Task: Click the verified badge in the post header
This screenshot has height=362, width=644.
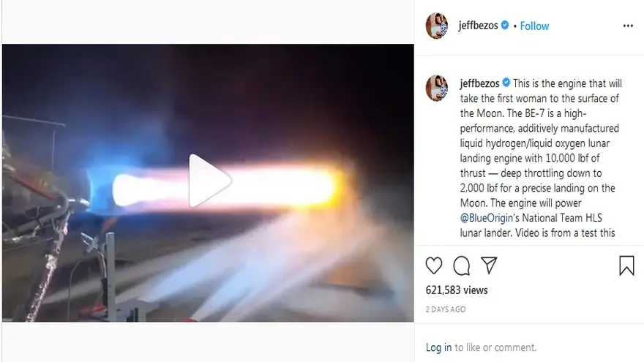Action: click(505, 25)
